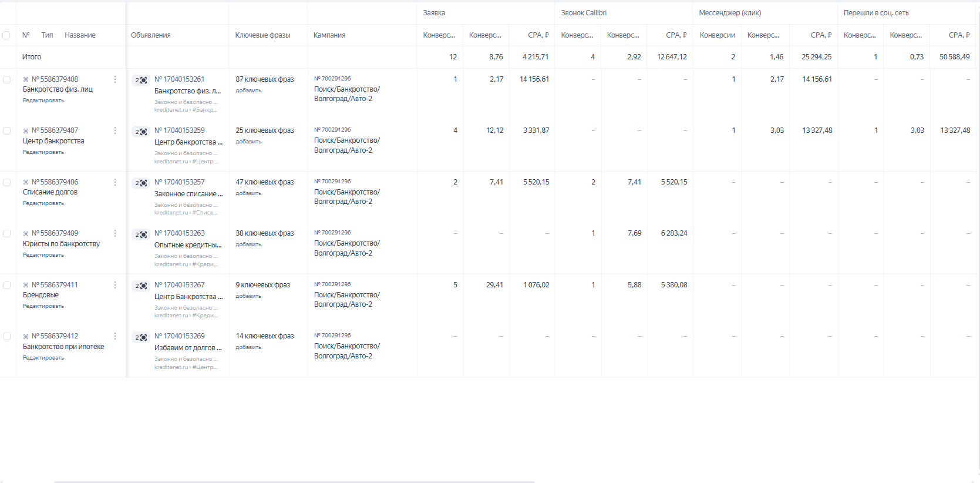
Task: Click type icon beside group № 5586379406
Action: tap(26, 182)
